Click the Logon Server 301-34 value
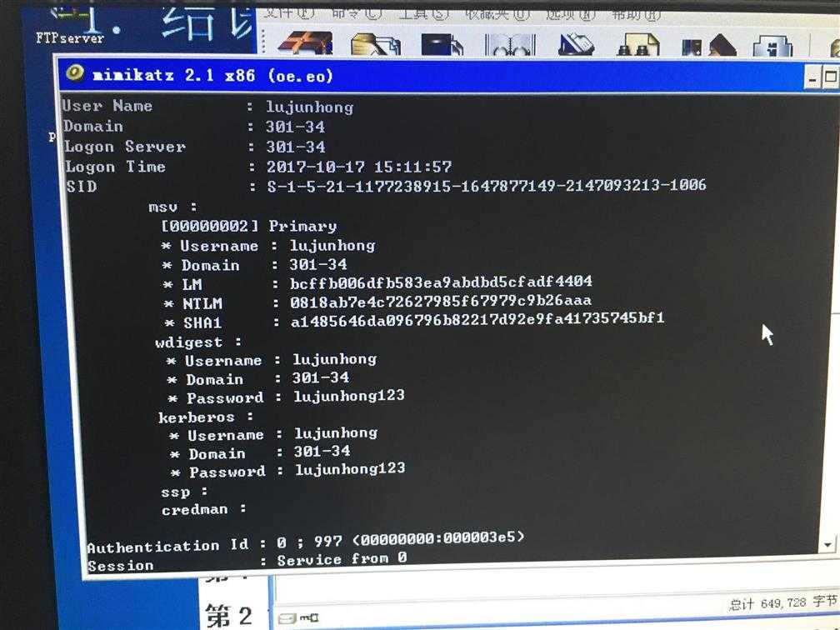840x630 pixels. tap(296, 147)
